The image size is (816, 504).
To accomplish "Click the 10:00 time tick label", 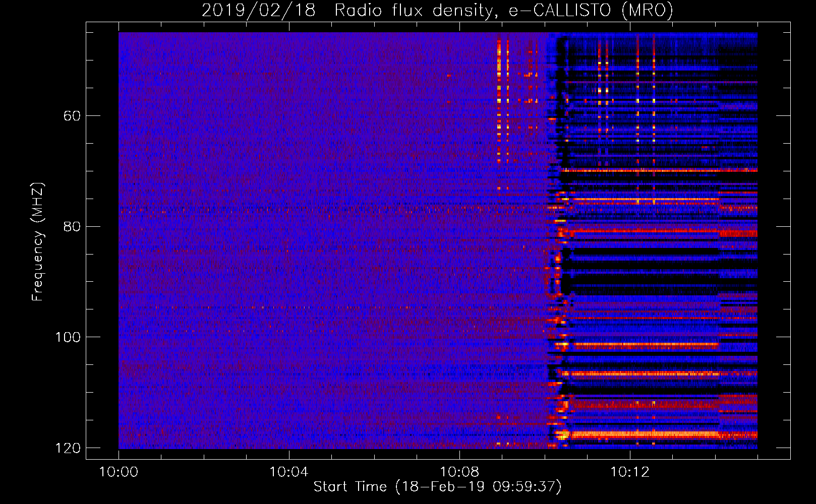I will coord(119,472).
